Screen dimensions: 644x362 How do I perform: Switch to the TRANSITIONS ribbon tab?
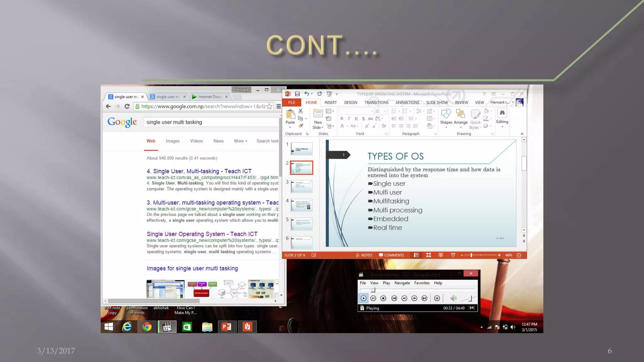tap(376, 102)
